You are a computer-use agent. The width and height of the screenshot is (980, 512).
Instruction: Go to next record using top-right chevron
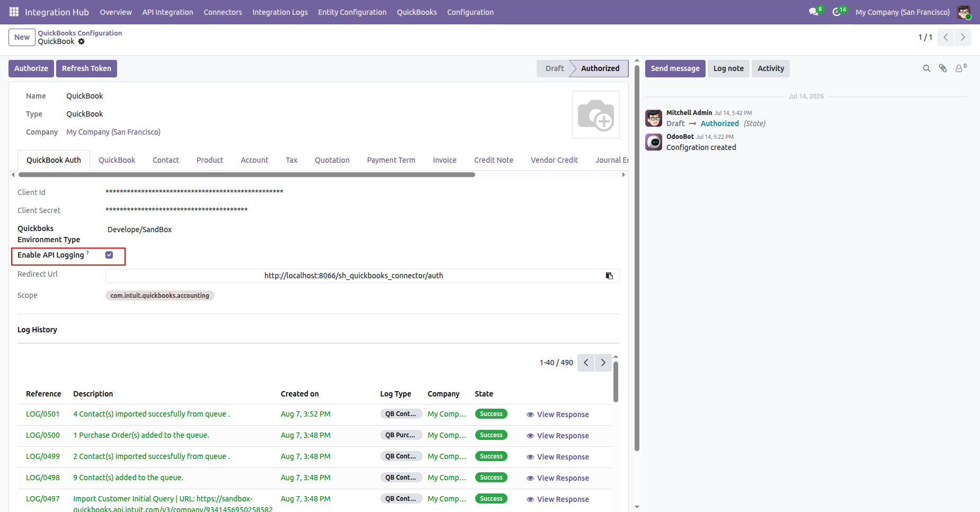[963, 37]
